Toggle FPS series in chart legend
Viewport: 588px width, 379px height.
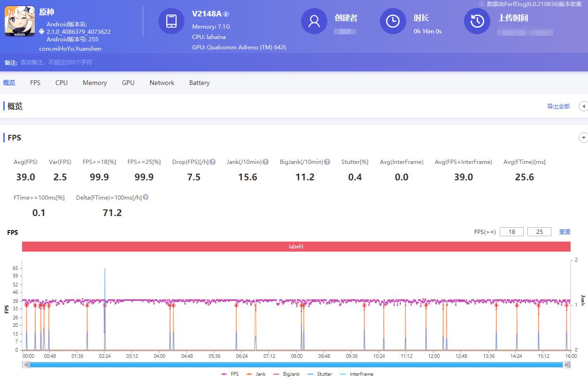click(230, 374)
